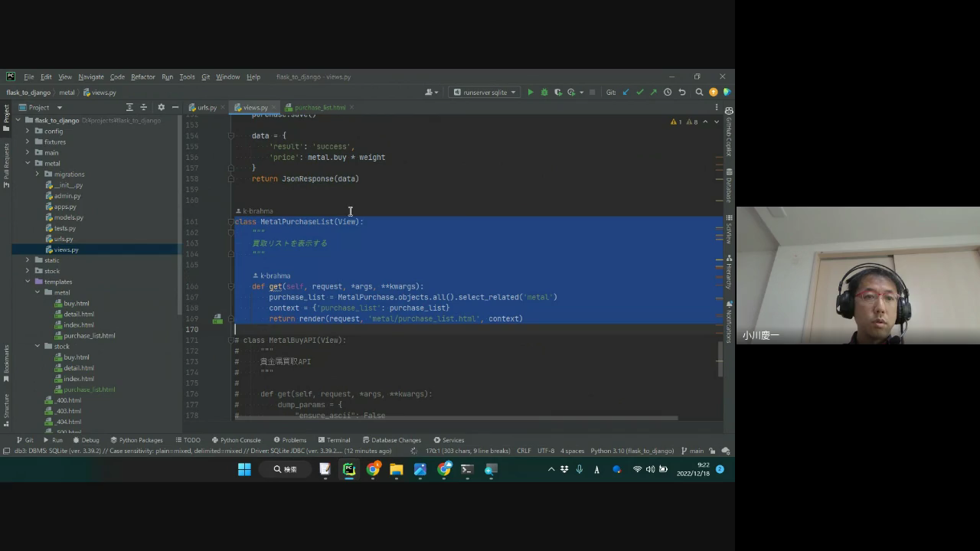
Task: Collapse the metal folder in project tree
Action: coord(28,164)
